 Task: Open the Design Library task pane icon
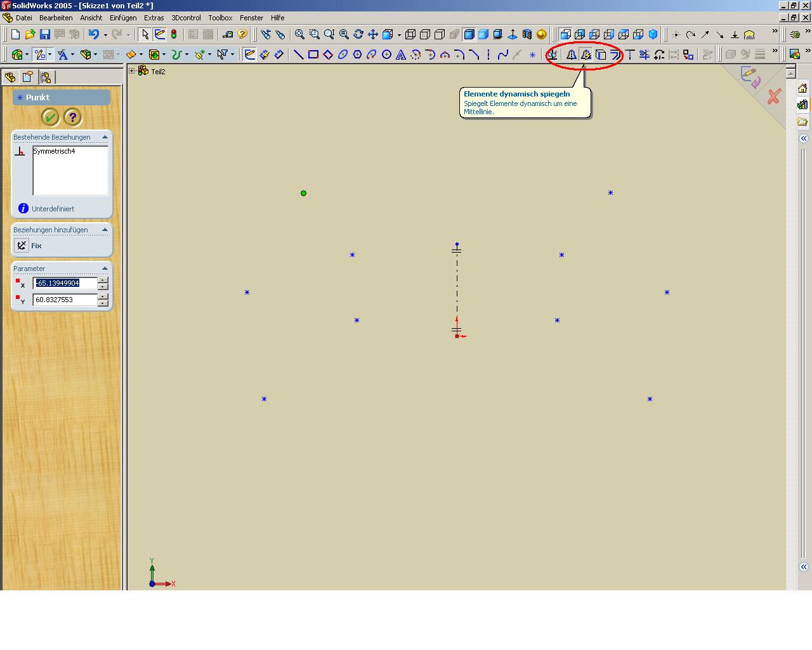(x=803, y=105)
